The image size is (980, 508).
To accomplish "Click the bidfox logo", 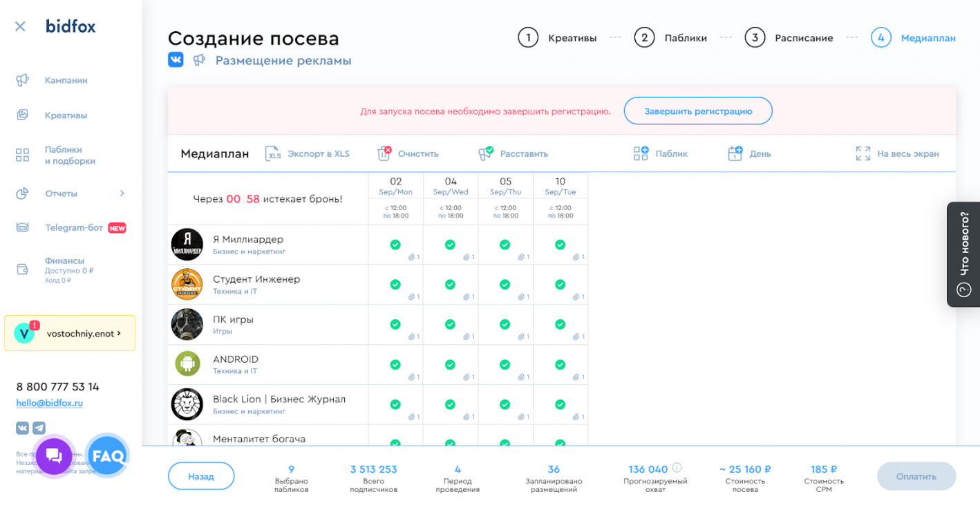I will [70, 26].
